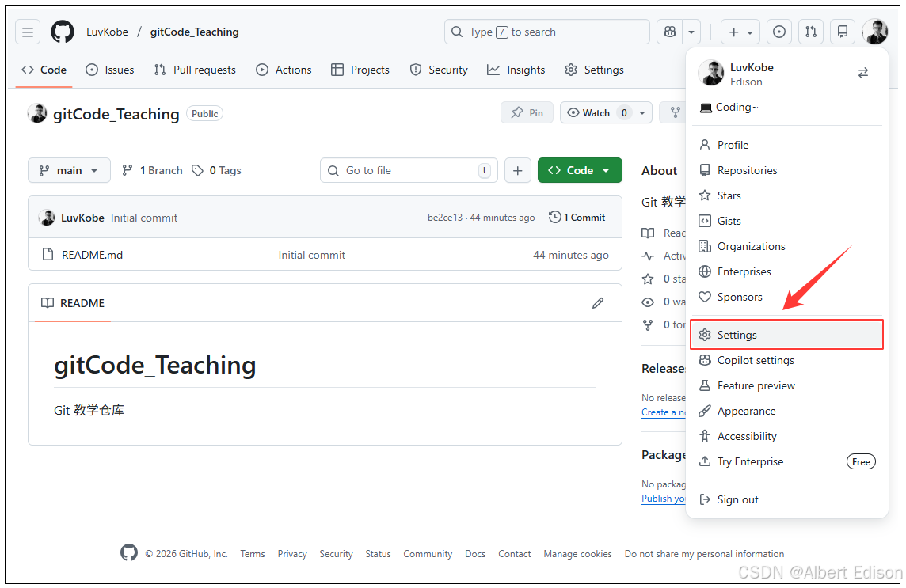Click the fork icon button
906x588 pixels.
coord(675,112)
